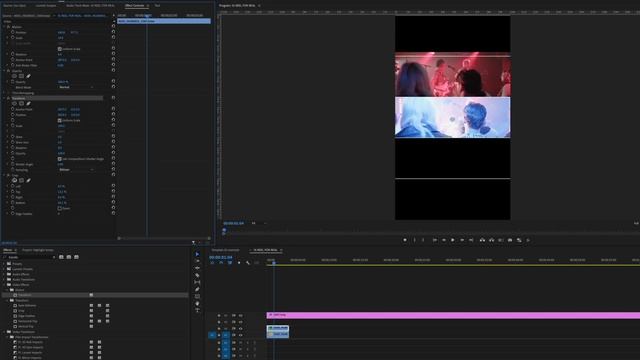Expand the Presets folder in Effects

4,264
